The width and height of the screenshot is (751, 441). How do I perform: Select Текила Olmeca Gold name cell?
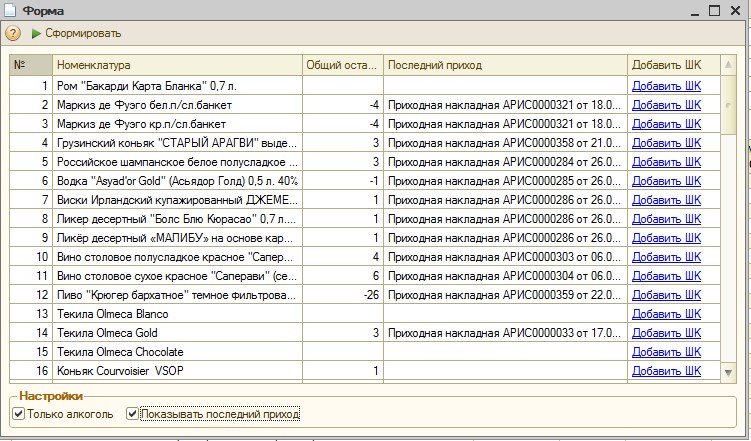tap(177, 333)
